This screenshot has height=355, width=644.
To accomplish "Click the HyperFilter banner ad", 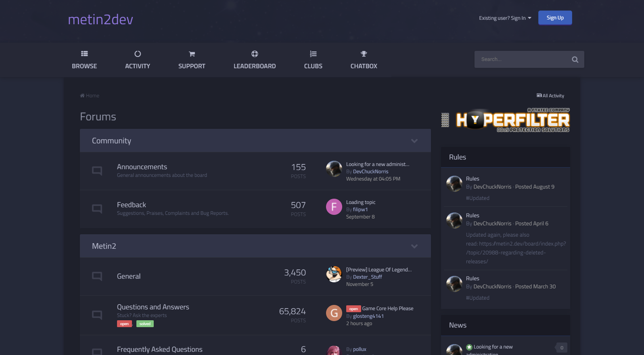I will coord(506,120).
